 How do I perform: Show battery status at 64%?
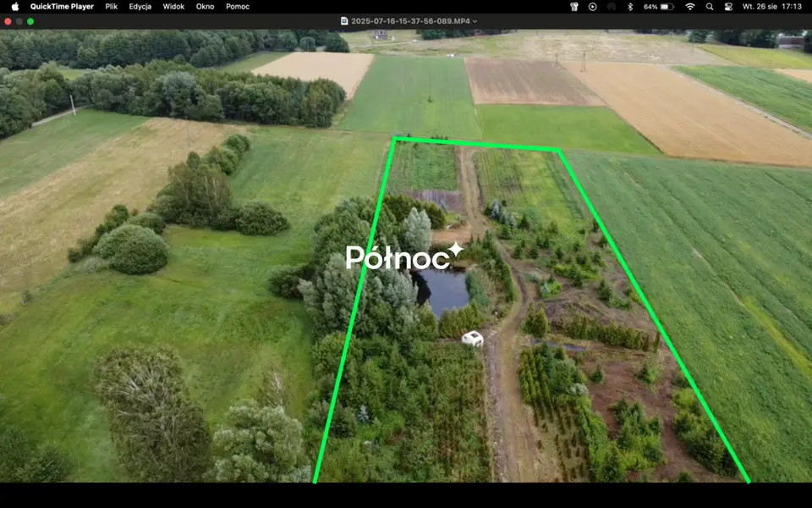(x=659, y=7)
